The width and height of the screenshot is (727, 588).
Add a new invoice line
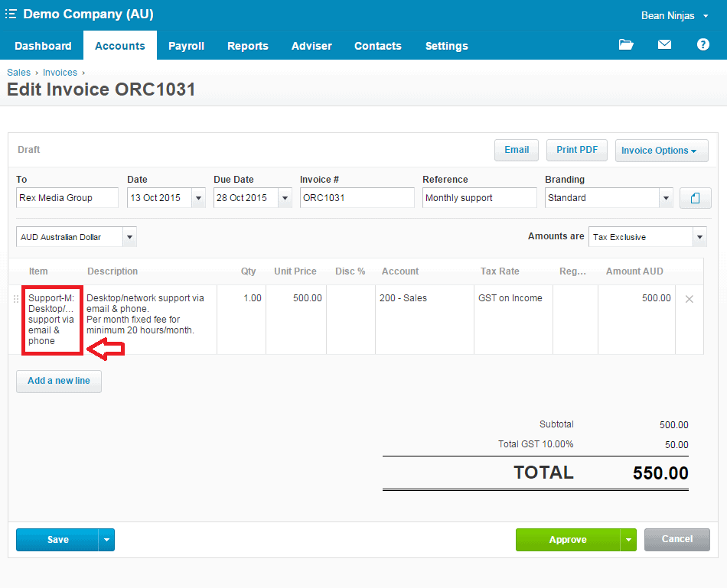58,381
